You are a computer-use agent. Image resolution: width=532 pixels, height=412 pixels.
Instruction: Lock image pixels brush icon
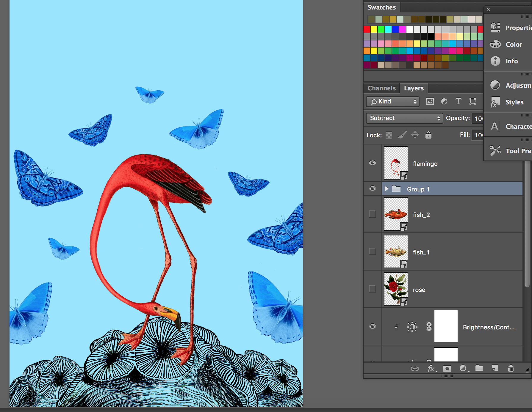click(x=402, y=135)
